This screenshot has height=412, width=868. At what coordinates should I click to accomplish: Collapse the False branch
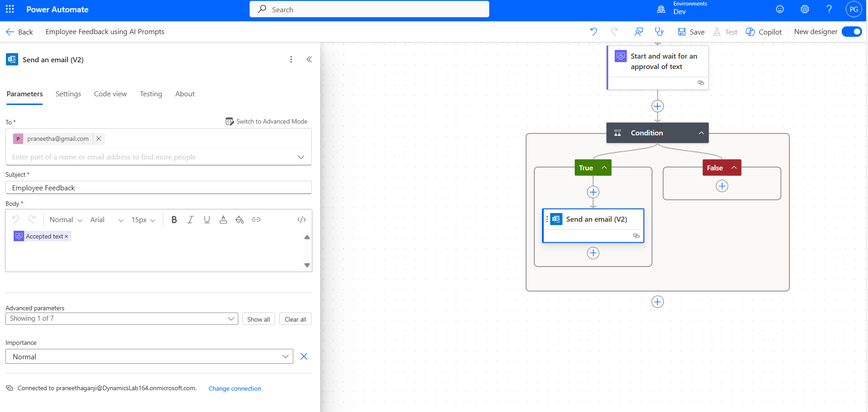tap(734, 168)
